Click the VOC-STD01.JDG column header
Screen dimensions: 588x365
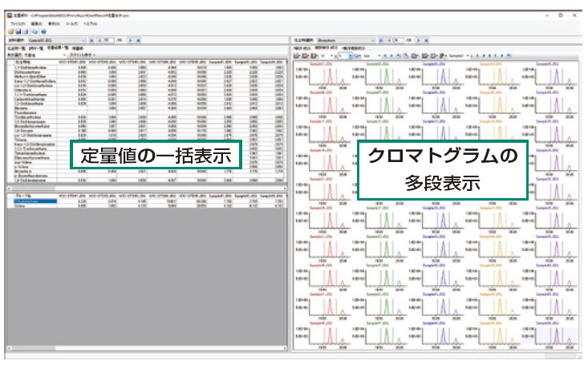[x=74, y=62]
